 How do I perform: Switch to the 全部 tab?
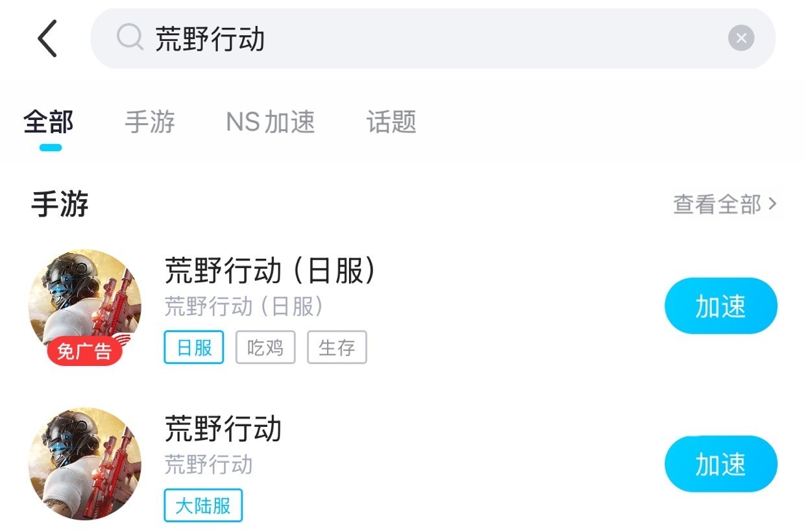coord(49,122)
